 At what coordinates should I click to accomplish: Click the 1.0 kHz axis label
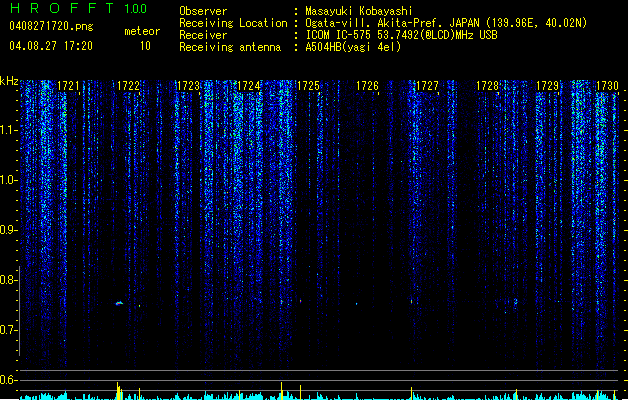point(8,180)
